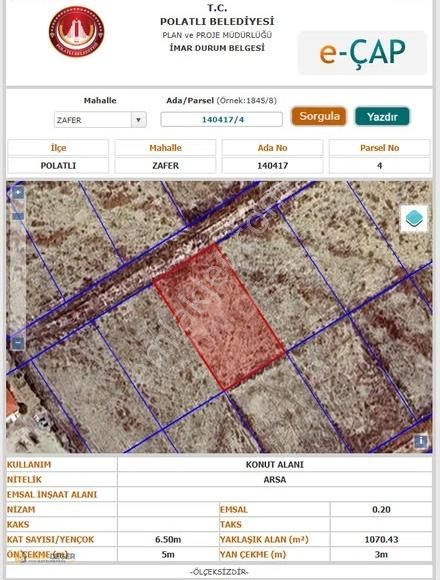Click the front setback value '5m'
Screen dimensions: 440x580
point(168,554)
